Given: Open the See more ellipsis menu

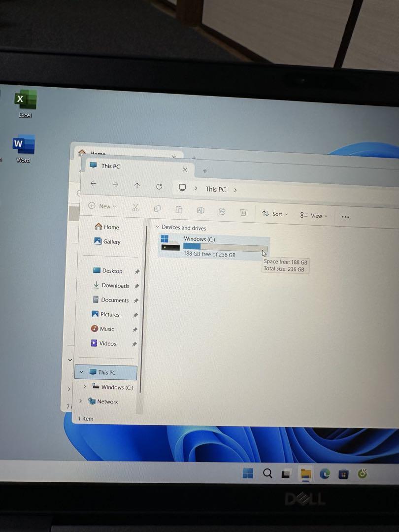Looking at the screenshot, I should click(x=345, y=217).
